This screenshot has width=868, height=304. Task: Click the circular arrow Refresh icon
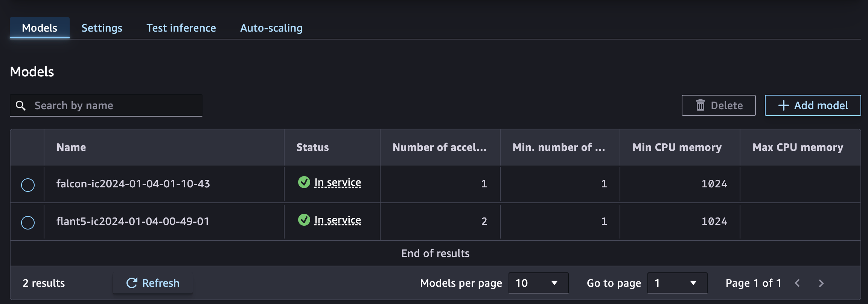[x=132, y=283]
